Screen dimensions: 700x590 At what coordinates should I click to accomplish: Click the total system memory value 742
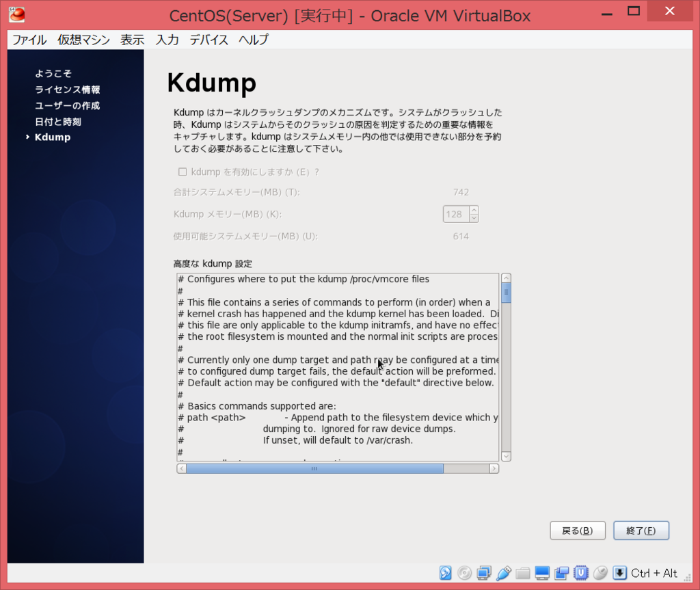point(461,192)
